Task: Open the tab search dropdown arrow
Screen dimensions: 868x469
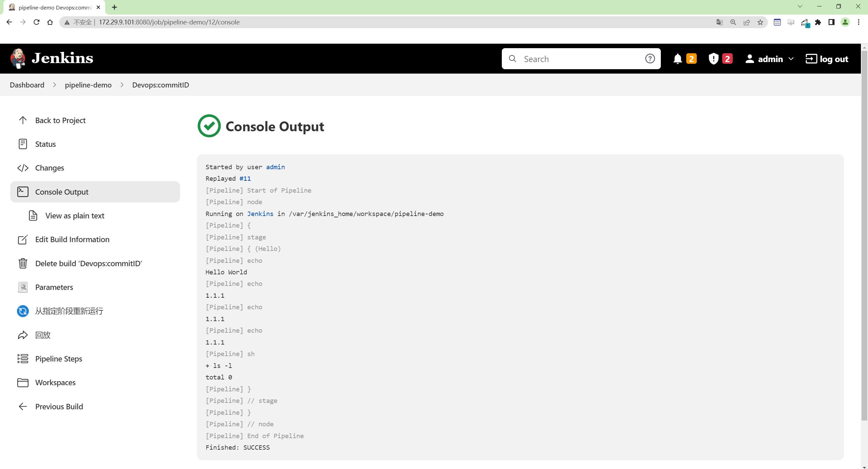Action: point(800,6)
